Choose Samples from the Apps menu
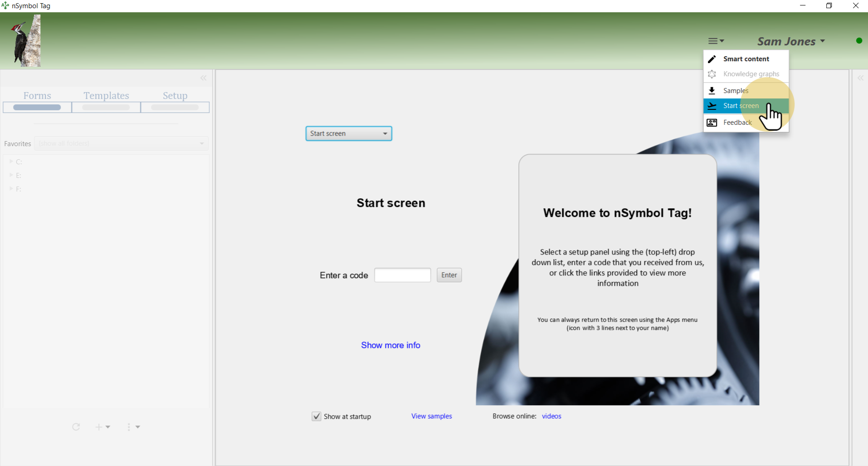 746,91
